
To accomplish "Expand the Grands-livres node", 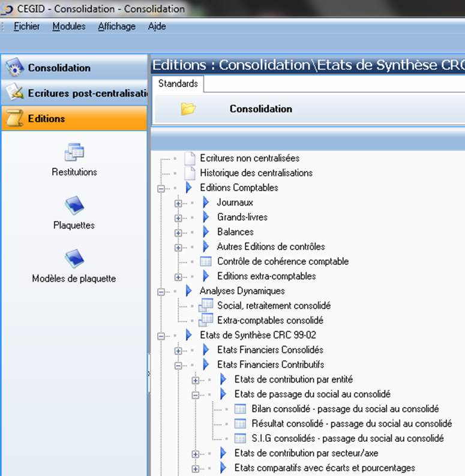I will [178, 218].
